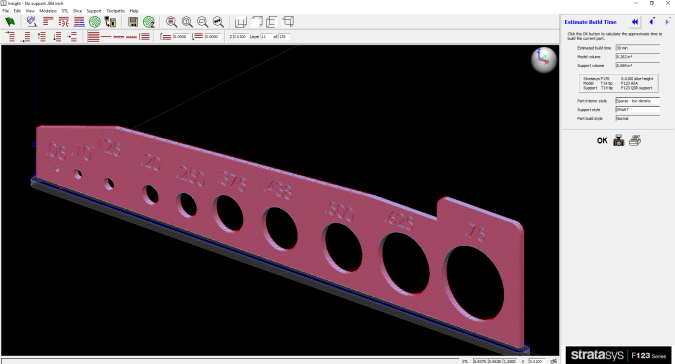Select the second box view icon with white face
Screen dimensions: 675x364
pyautogui.click(x=257, y=22)
